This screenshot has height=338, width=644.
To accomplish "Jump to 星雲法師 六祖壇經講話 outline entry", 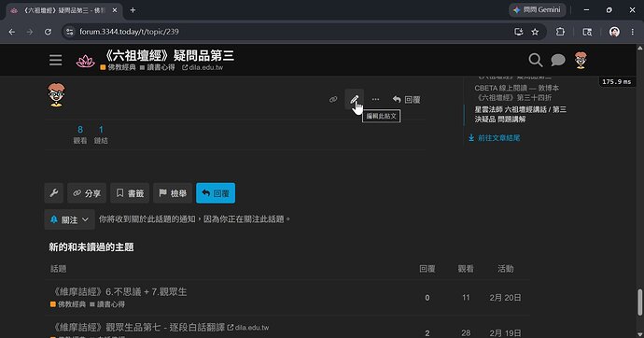I will click(x=521, y=114).
